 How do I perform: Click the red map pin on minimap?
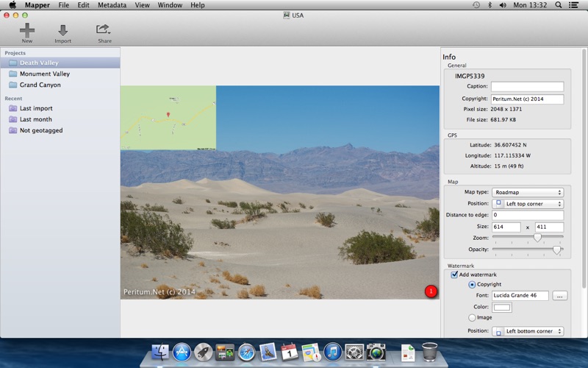[168, 115]
